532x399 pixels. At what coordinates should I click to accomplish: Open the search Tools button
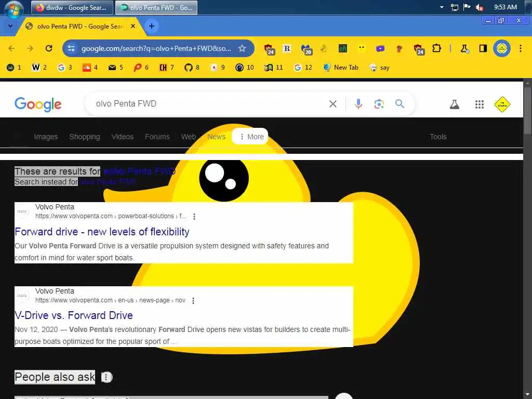click(x=438, y=137)
